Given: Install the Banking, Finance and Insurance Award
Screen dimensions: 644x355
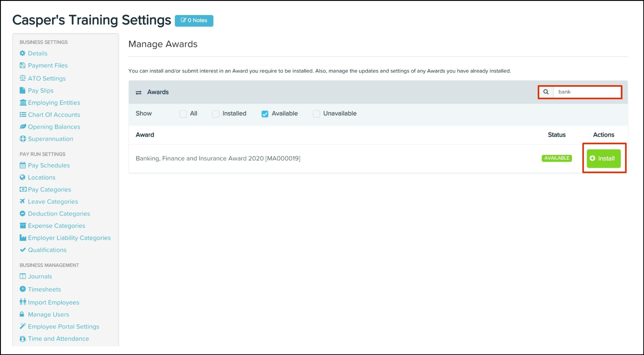Looking at the screenshot, I should click(x=603, y=158).
